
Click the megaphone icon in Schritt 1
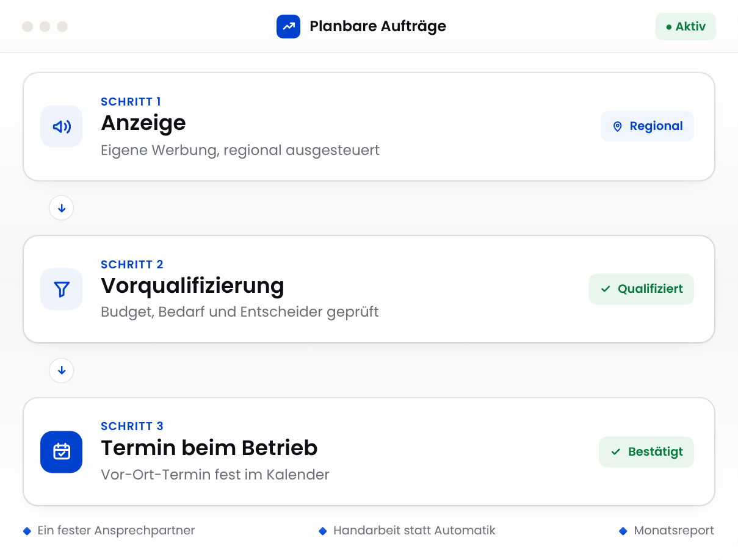62,126
